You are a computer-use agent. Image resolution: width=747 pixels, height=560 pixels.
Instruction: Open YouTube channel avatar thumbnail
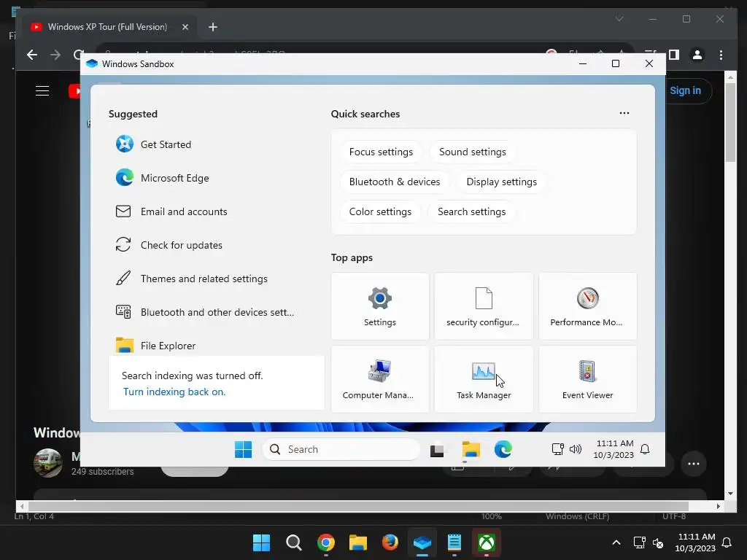tap(47, 462)
